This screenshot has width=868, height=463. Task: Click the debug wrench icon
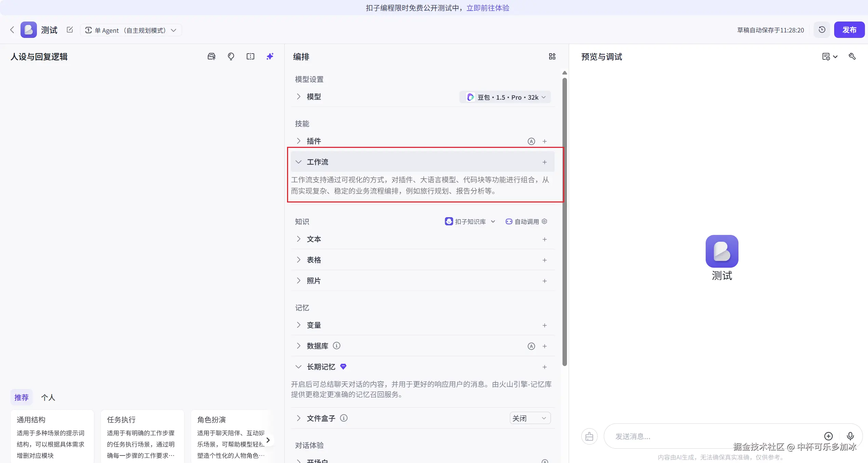pos(852,56)
